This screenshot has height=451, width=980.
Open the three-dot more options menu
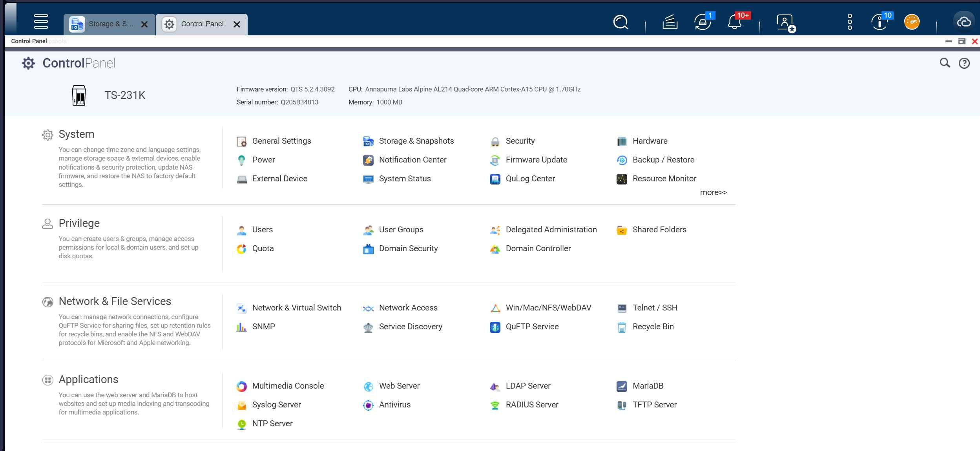[x=850, y=22]
